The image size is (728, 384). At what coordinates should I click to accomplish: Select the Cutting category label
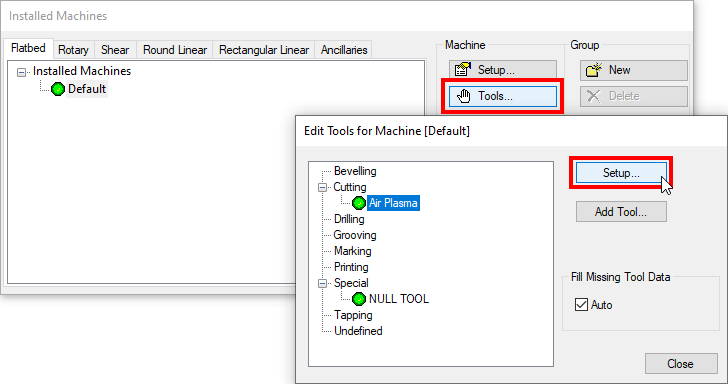tap(350, 187)
